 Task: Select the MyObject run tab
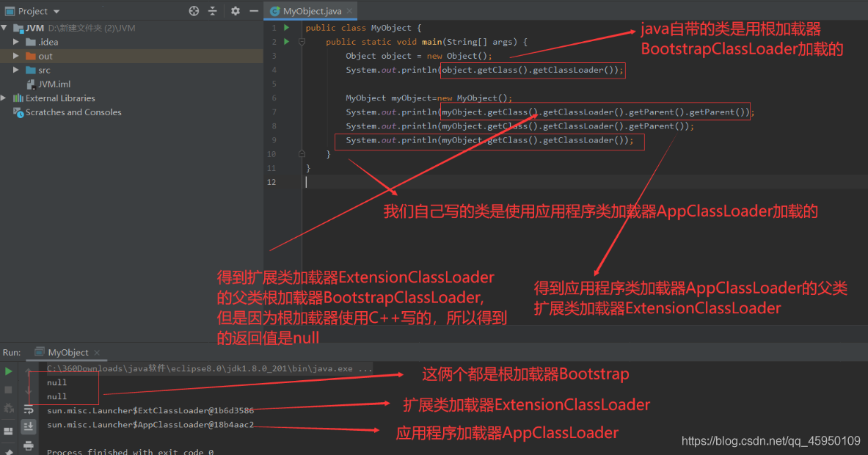pos(68,352)
